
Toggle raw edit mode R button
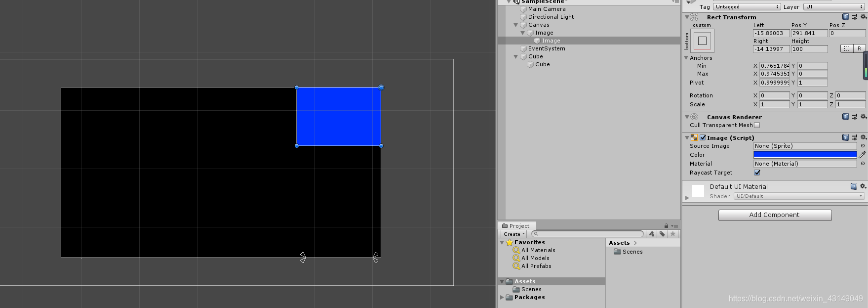coord(859,48)
